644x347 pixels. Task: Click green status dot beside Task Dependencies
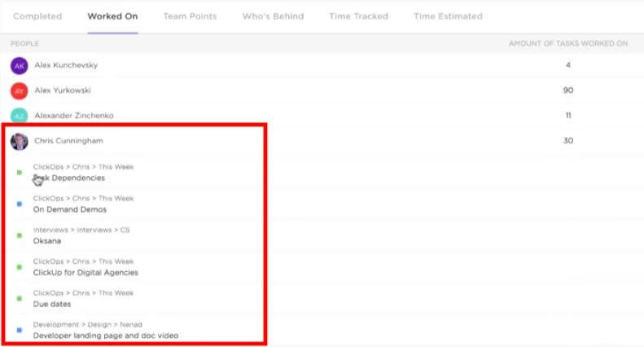(20, 173)
